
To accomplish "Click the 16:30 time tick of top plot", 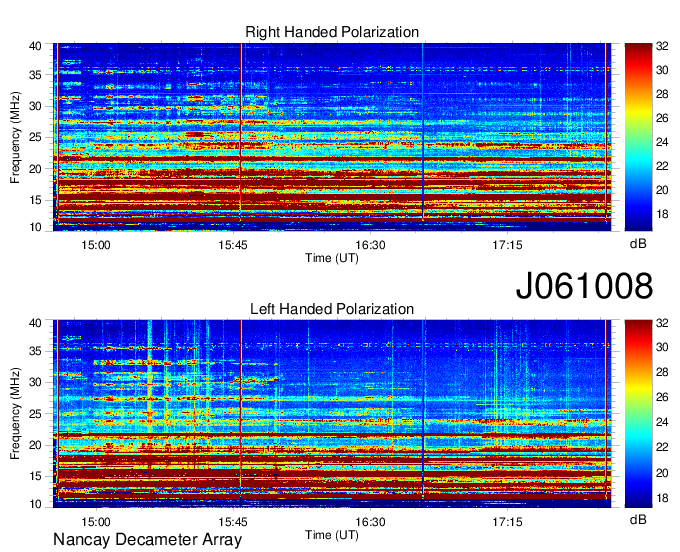I will pyautogui.click(x=370, y=245).
